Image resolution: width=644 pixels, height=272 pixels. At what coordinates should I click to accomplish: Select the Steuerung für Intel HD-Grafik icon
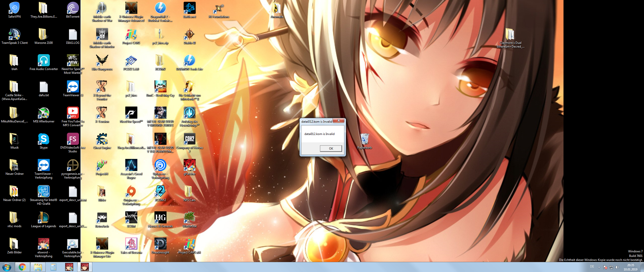click(44, 195)
